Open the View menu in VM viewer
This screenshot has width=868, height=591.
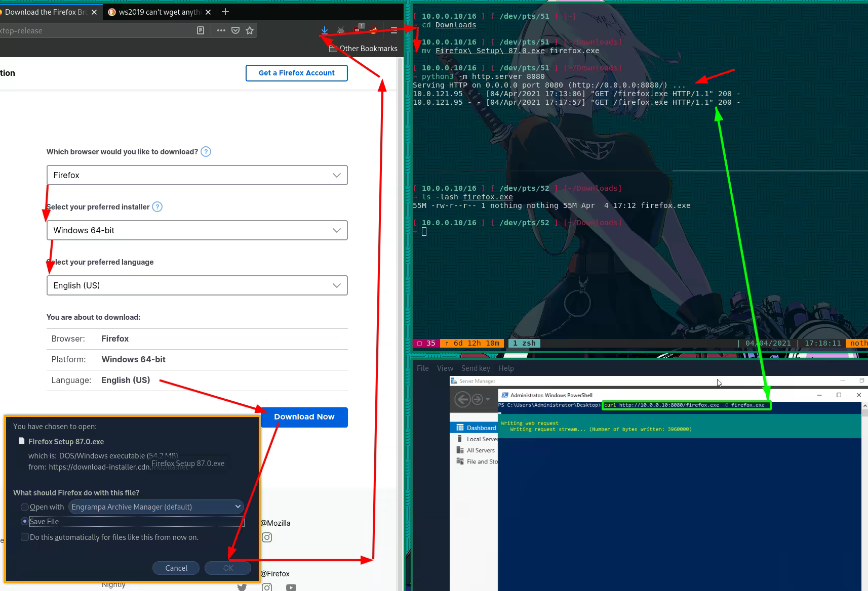(445, 368)
